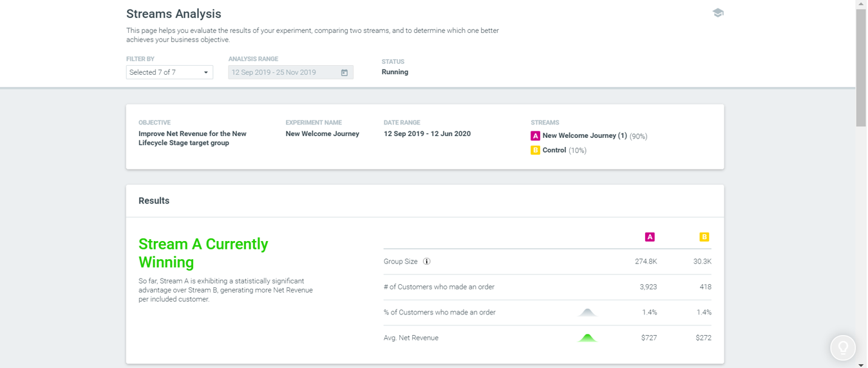868x368 pixels.
Task: Expand the Filter By dropdown
Action: tap(169, 72)
